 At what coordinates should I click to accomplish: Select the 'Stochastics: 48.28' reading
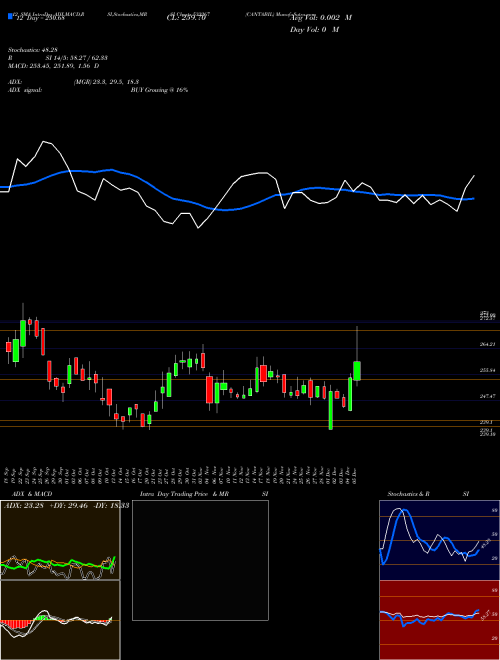32,50
